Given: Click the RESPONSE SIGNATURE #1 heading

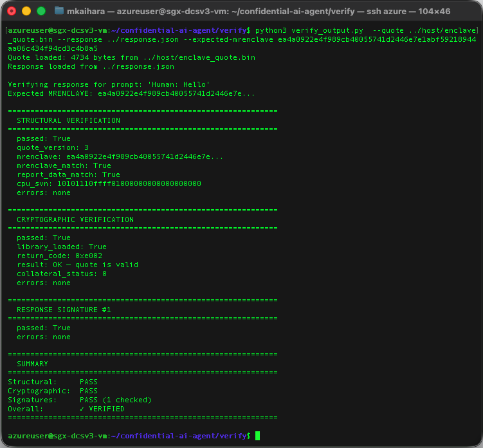Looking at the screenshot, I should pyautogui.click(x=64, y=310).
